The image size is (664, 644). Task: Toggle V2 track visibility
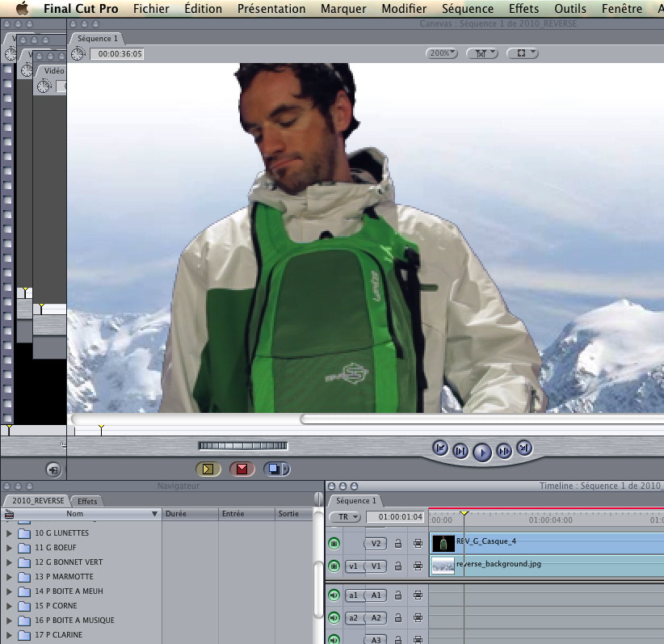(334, 543)
